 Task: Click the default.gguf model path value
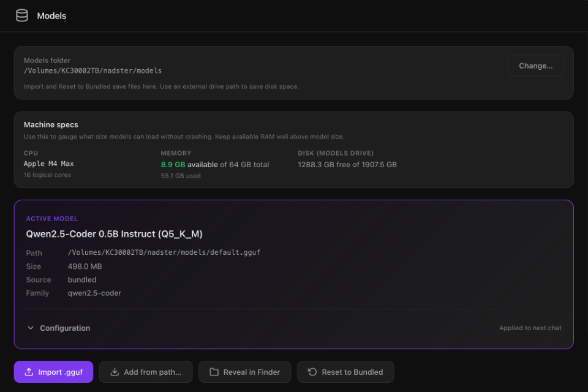pyautogui.click(x=164, y=252)
